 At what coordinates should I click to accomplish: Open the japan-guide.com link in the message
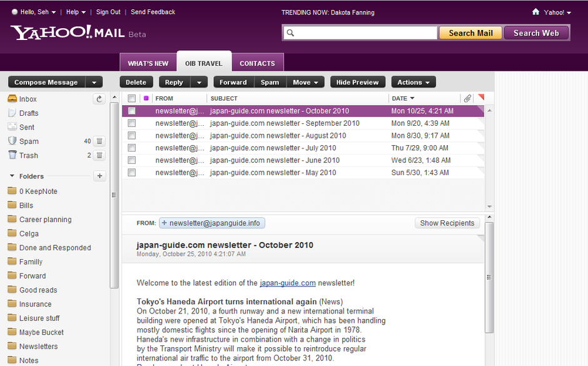[288, 283]
